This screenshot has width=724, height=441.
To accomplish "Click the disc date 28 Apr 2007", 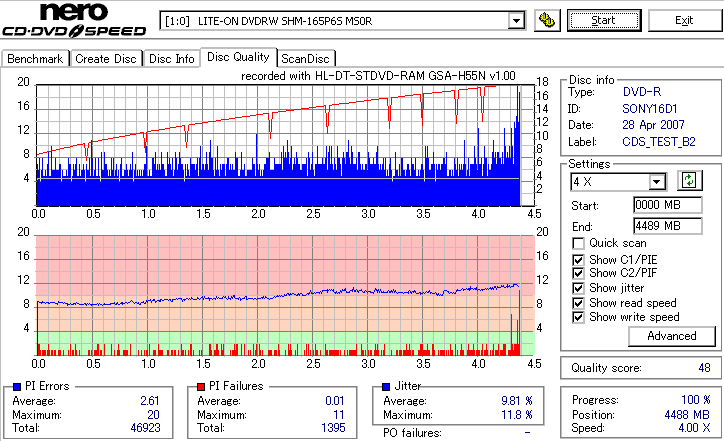I will pyautogui.click(x=653, y=125).
